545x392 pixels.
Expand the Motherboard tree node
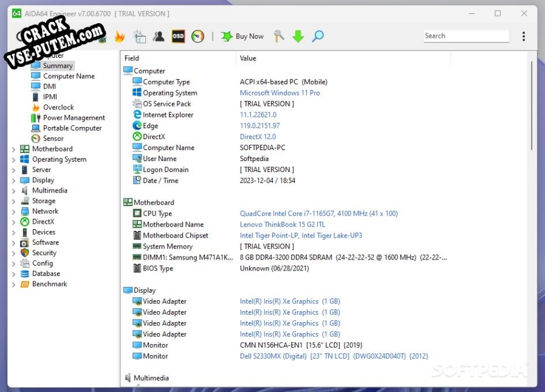[x=14, y=150]
